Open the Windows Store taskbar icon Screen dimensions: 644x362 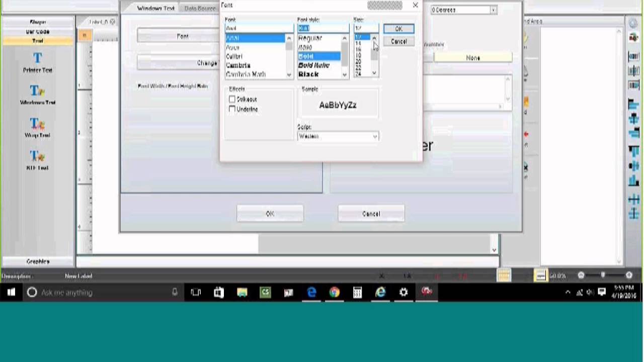point(219,292)
